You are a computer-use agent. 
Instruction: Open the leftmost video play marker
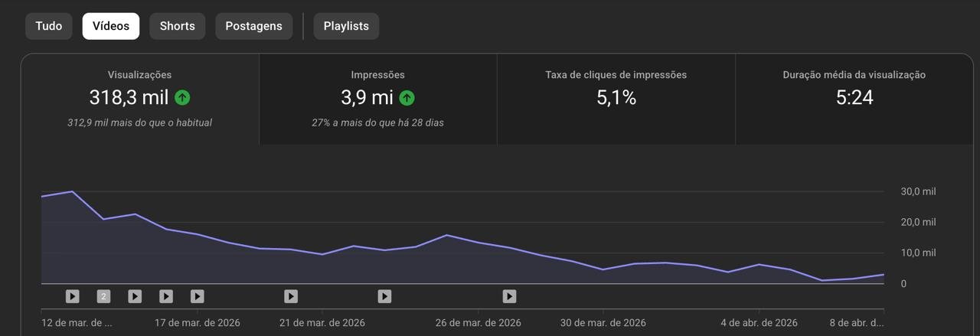(72, 296)
